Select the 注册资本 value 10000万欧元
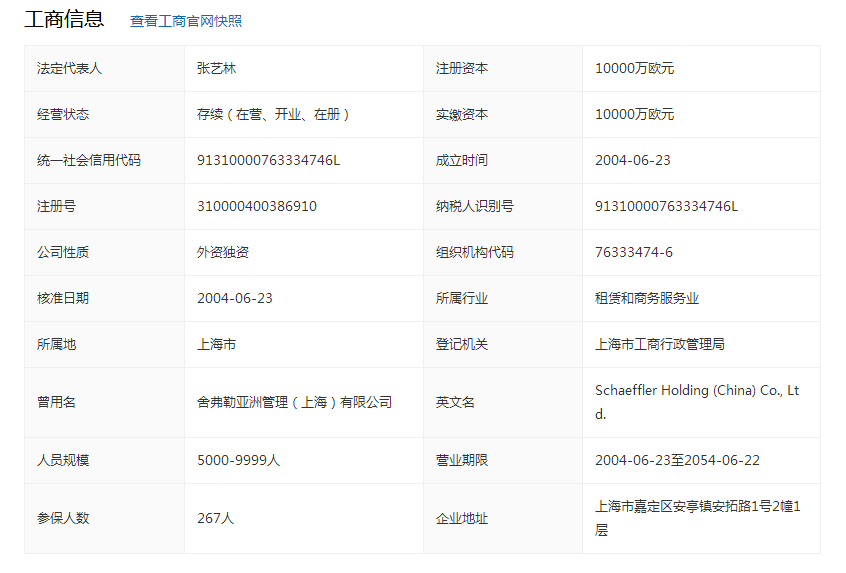Viewport: 846px width, 573px height. coord(634,69)
